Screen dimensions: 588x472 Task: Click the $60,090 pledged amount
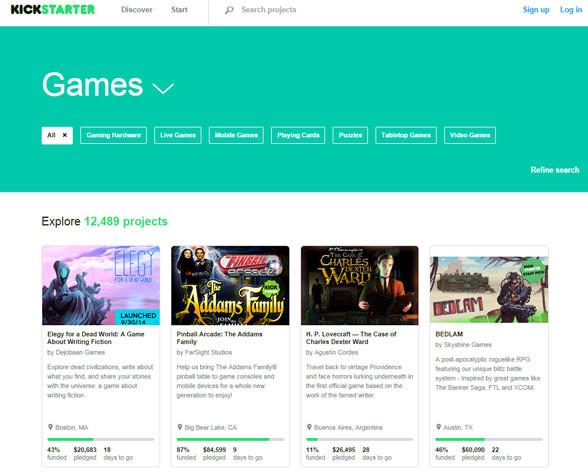tap(473, 450)
